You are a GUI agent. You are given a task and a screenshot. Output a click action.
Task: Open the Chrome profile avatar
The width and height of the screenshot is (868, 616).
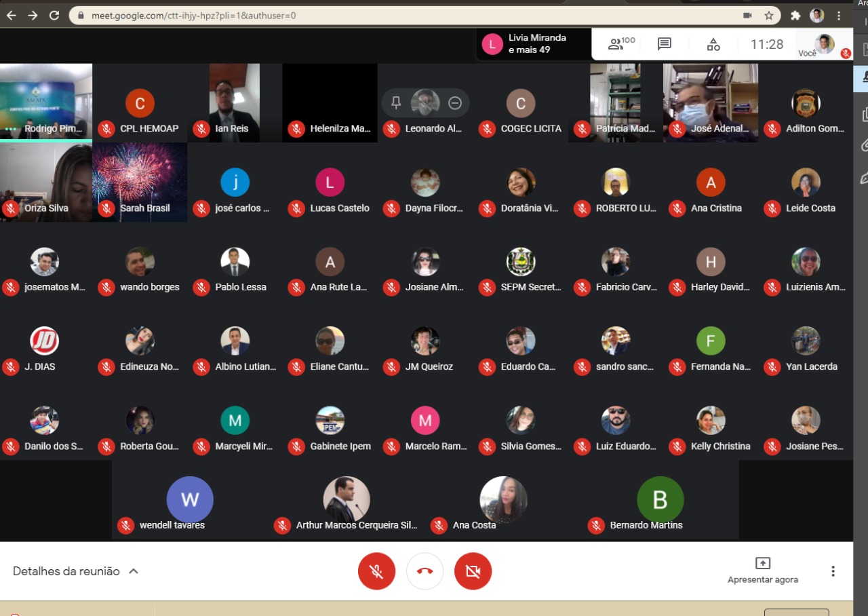(817, 15)
